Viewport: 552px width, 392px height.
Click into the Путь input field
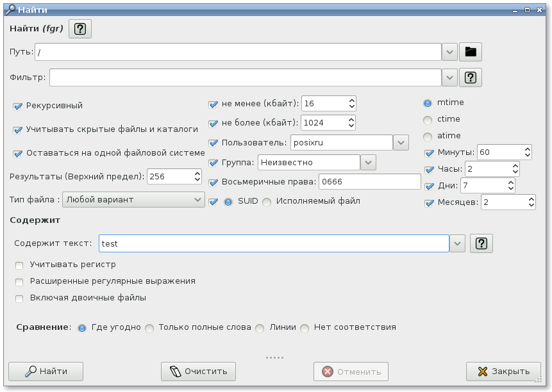point(238,52)
